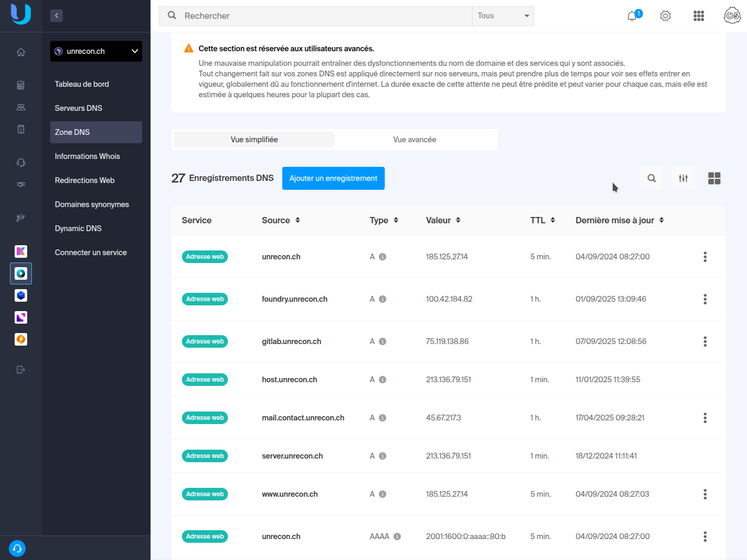The image size is (747, 560).
Task: Open the support headset icon in the left rail
Action: click(21, 163)
